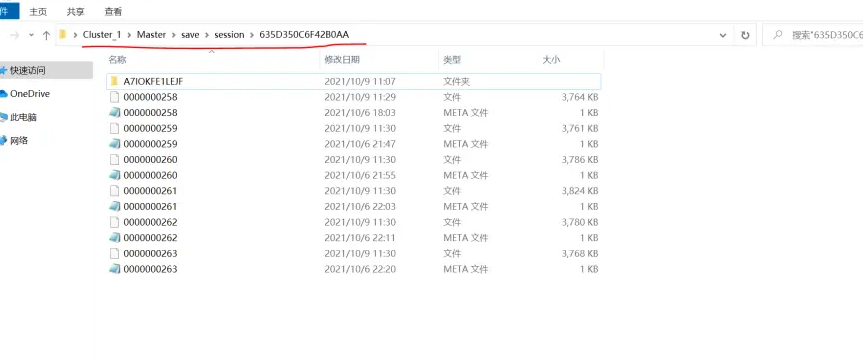The height and width of the screenshot is (362, 863).
Task: Click the icon of 0000000260 META file
Action: [x=114, y=175]
